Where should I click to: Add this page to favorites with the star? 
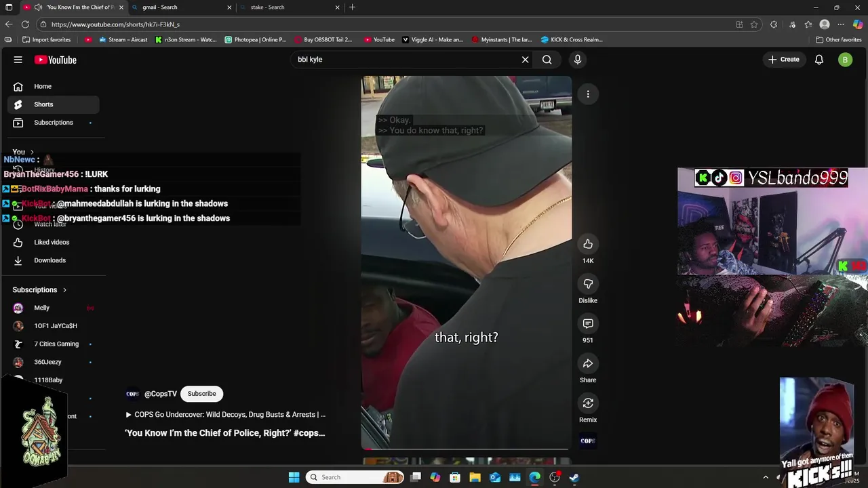coord(754,24)
